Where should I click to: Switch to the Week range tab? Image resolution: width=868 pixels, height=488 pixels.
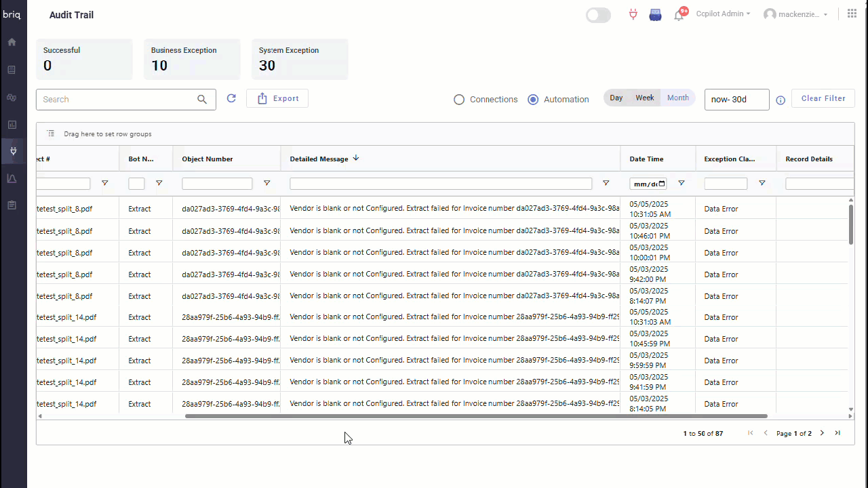coord(645,98)
